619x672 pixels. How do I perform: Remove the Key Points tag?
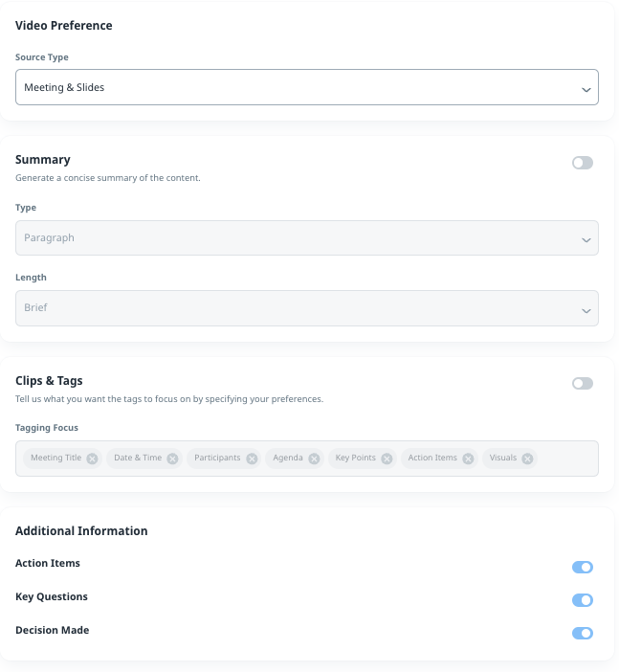tap(387, 459)
